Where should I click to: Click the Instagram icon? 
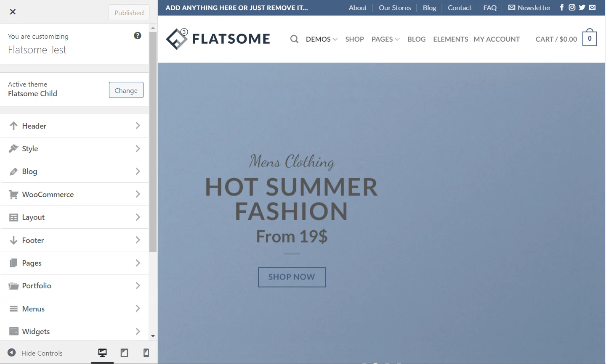(572, 7)
